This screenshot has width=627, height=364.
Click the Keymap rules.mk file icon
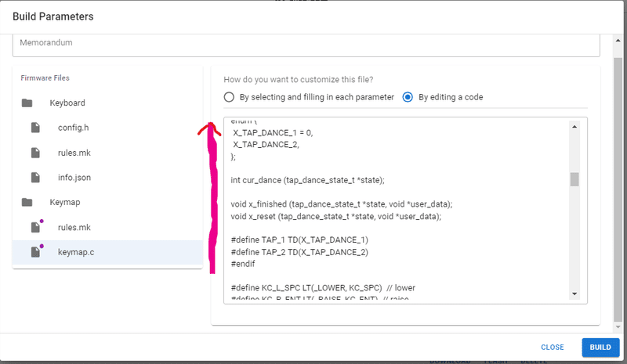coord(34,227)
